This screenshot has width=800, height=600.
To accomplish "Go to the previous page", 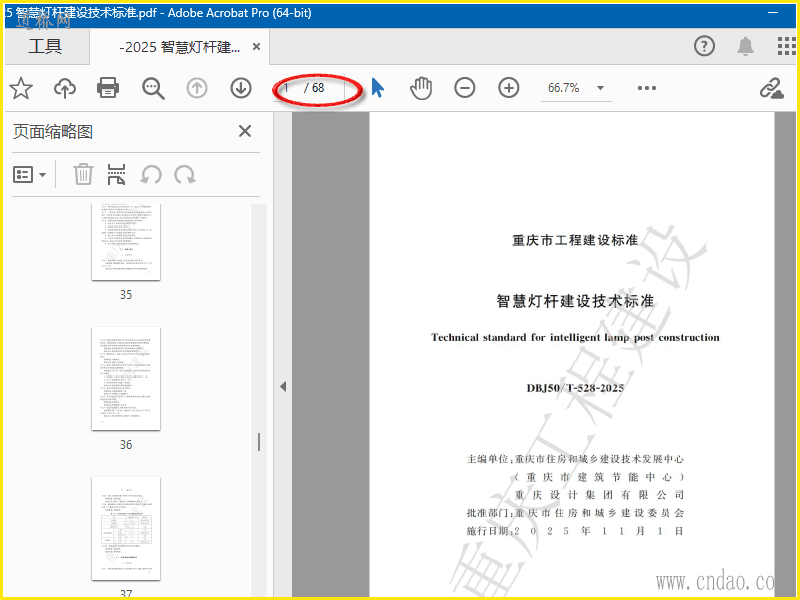I will click(x=197, y=88).
